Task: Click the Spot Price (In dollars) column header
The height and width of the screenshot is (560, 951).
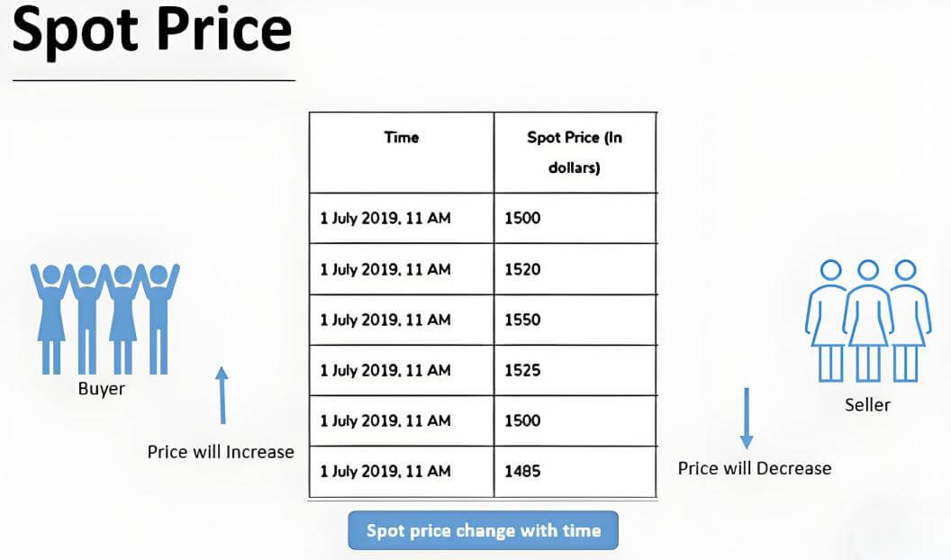Action: pos(575,153)
